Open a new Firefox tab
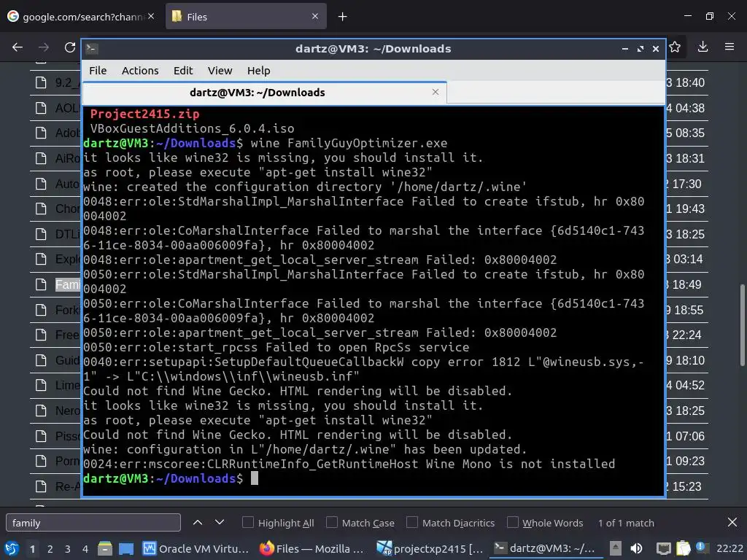This screenshot has width=747, height=560. 343,17
